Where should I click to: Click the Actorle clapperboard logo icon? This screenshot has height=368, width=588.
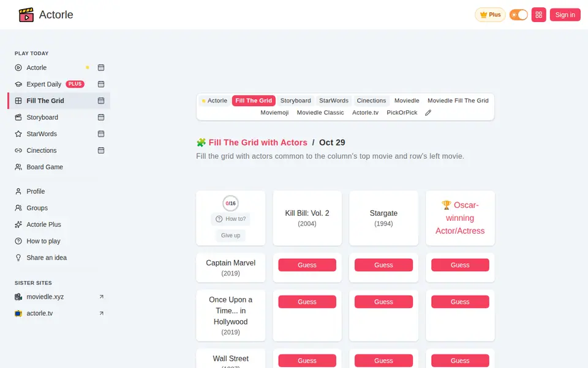click(26, 15)
